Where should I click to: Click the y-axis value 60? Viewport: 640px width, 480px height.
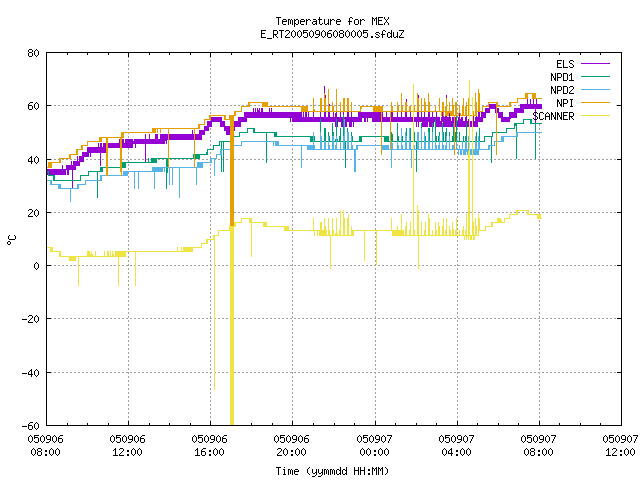[x=33, y=106]
